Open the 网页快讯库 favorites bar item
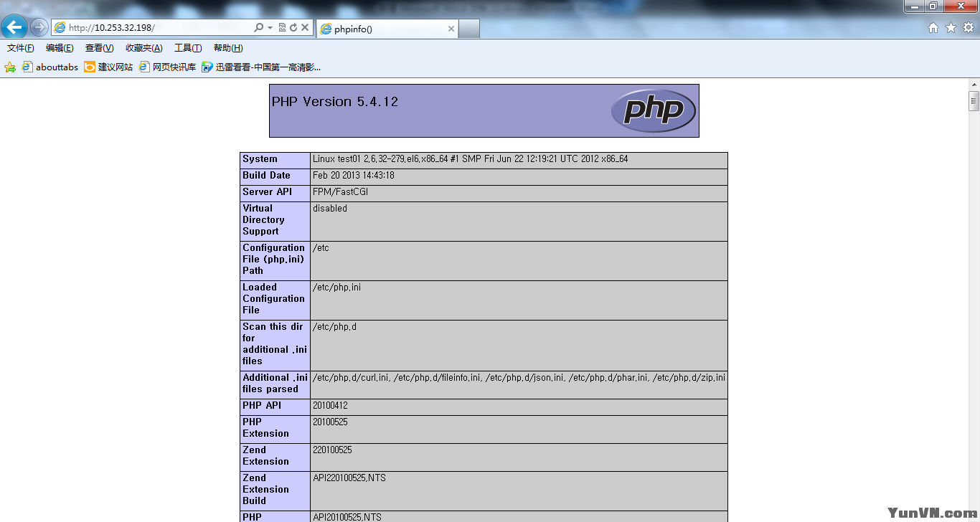This screenshot has height=522, width=980. point(168,67)
